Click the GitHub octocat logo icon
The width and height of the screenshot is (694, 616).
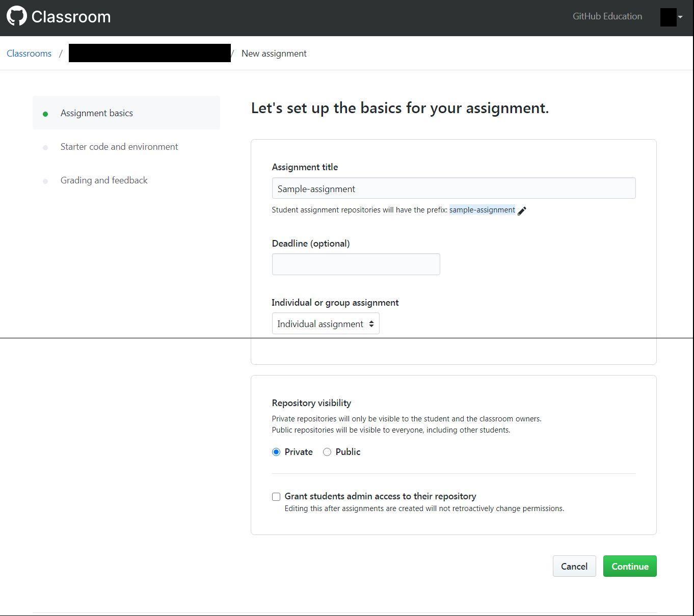16,16
